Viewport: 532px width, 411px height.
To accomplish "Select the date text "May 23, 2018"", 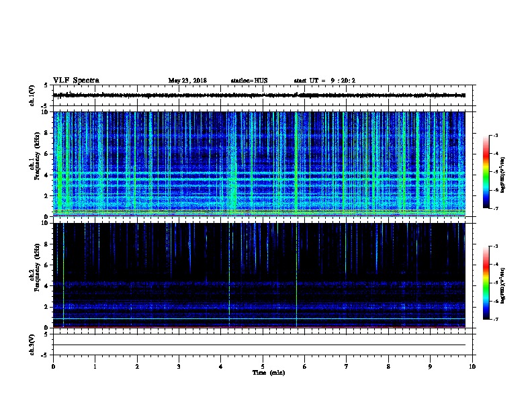I will [187, 81].
